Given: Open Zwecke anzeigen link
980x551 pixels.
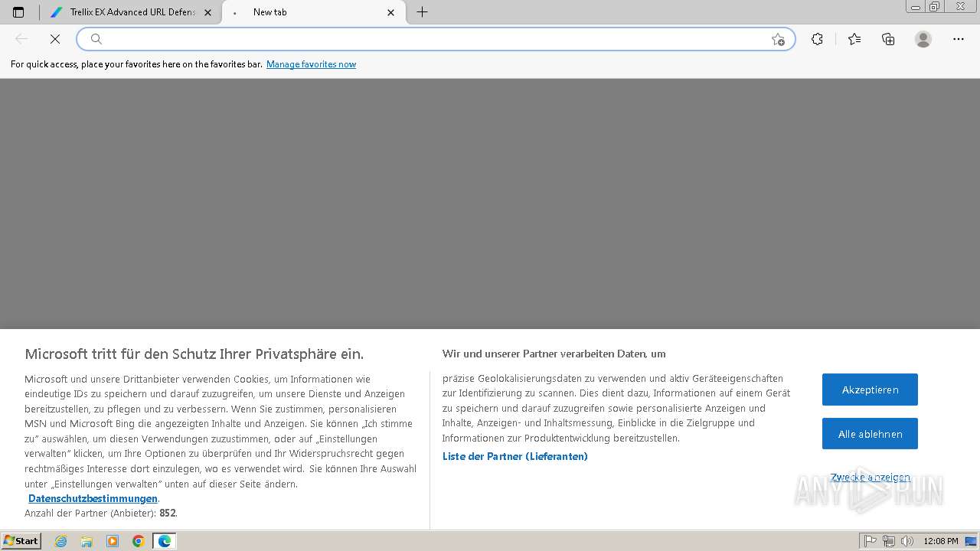Looking at the screenshot, I should [x=870, y=477].
